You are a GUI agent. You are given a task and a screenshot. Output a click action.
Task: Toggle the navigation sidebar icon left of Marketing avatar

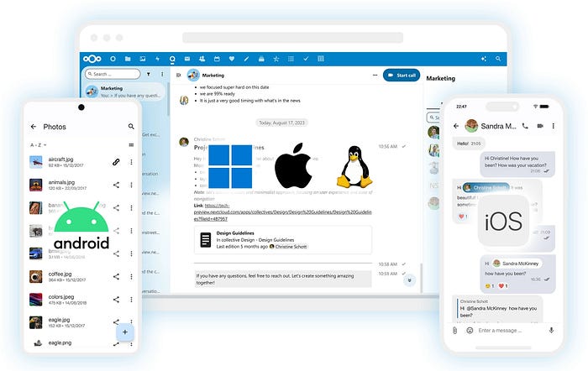pyautogui.click(x=178, y=75)
